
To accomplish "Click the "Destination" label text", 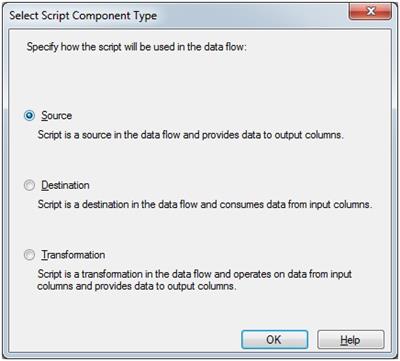I will 65,185.
